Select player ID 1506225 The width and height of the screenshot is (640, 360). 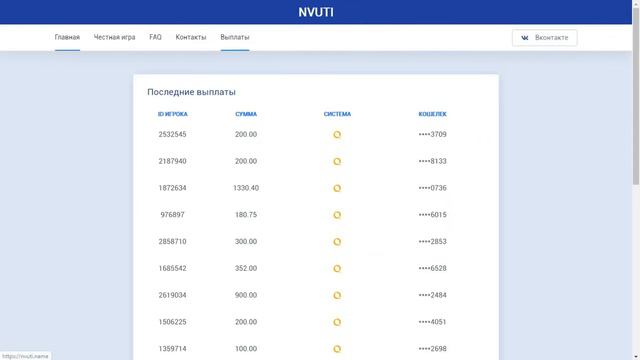coord(172,322)
